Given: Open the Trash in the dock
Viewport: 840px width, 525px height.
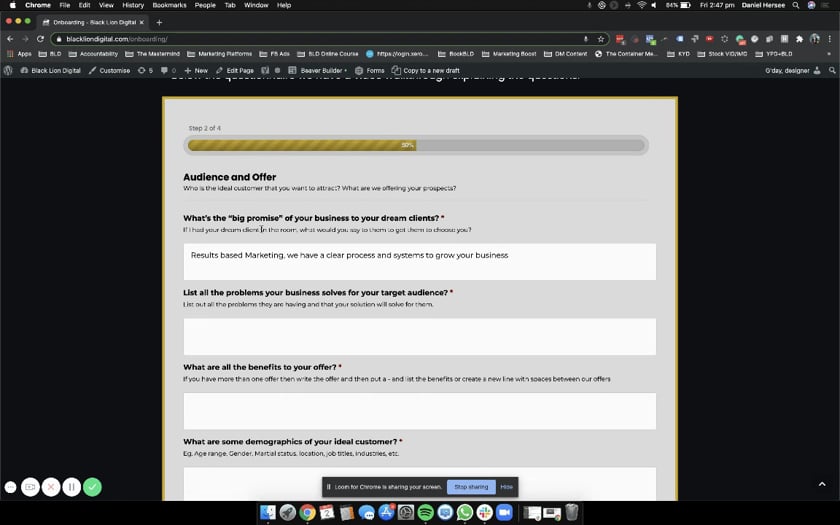Looking at the screenshot, I should pos(572,512).
